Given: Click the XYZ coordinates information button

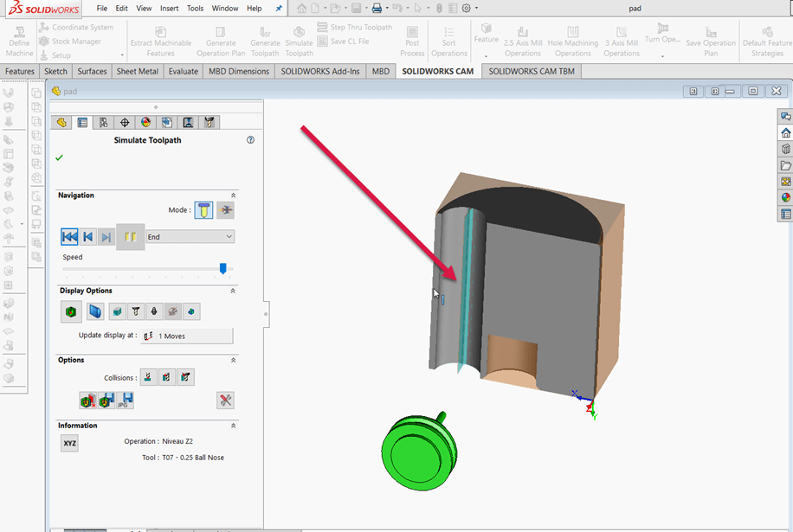Looking at the screenshot, I should [x=70, y=443].
